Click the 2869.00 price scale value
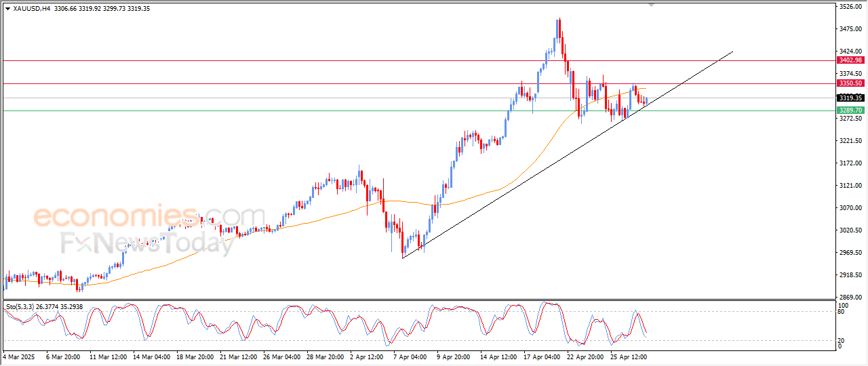This screenshot has height=366, width=868. point(850,298)
